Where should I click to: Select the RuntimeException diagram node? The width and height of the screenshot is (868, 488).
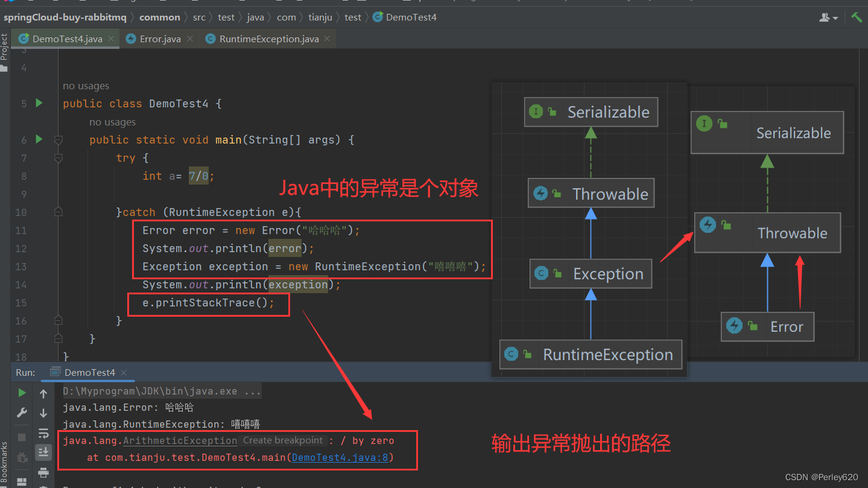[x=591, y=354]
